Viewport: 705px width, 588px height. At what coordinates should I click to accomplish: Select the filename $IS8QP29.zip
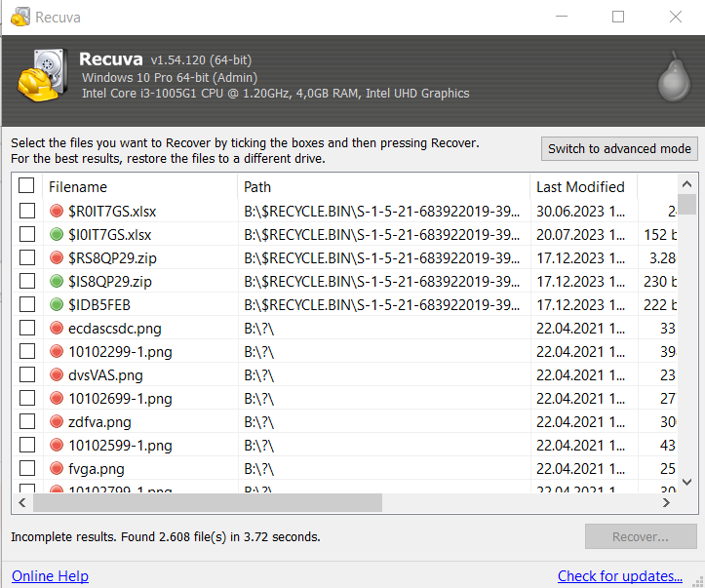coord(110,282)
